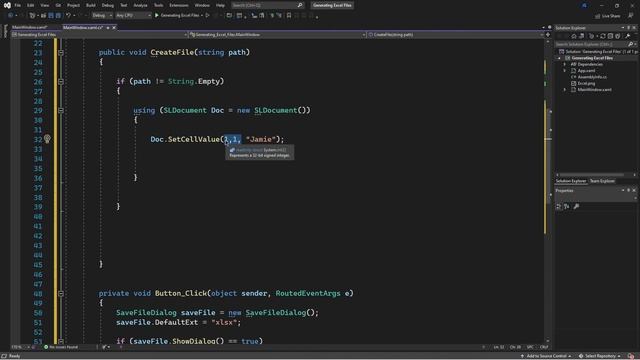640x360 pixels.
Task: Collapse the Generating Excel Files project node
Action: click(560, 58)
